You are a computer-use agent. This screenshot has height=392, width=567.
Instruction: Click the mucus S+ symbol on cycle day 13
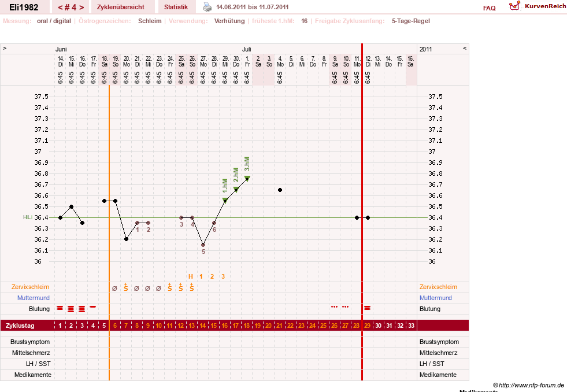(x=191, y=287)
